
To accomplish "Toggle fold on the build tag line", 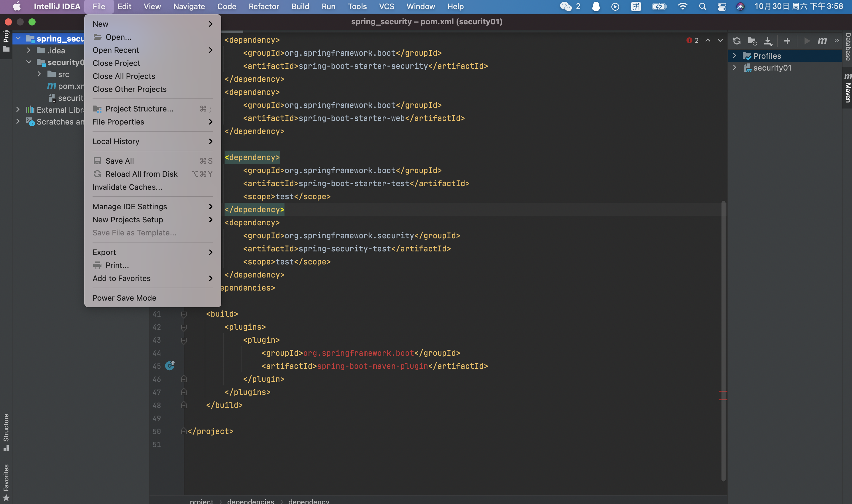I will coord(184,314).
